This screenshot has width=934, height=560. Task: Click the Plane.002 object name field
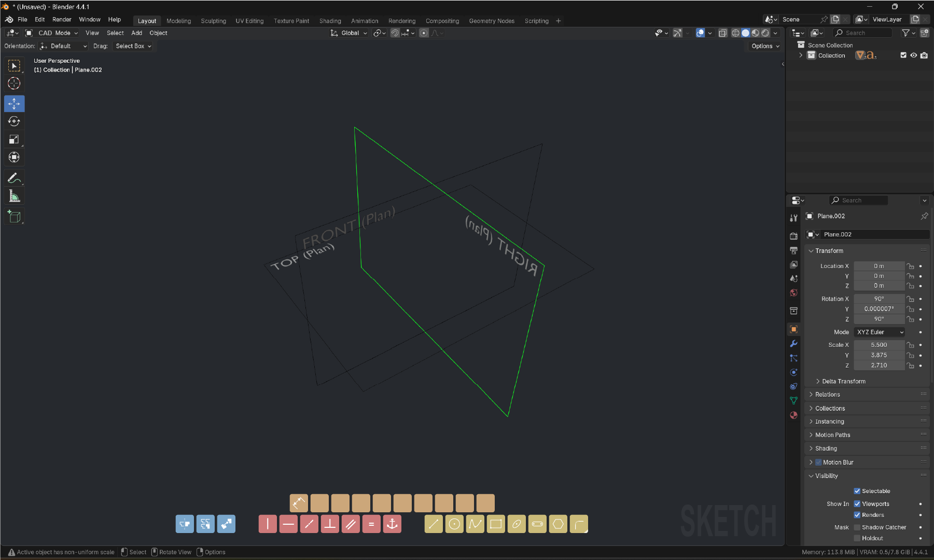873,235
